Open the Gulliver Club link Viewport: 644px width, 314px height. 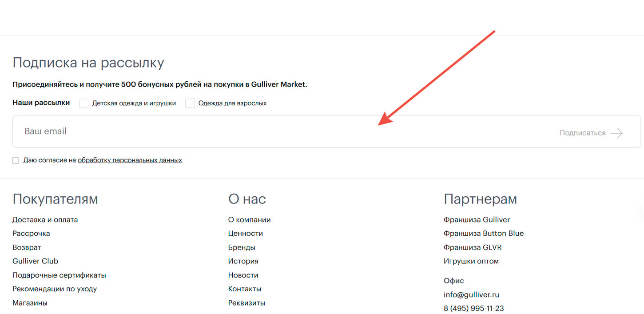coord(35,261)
